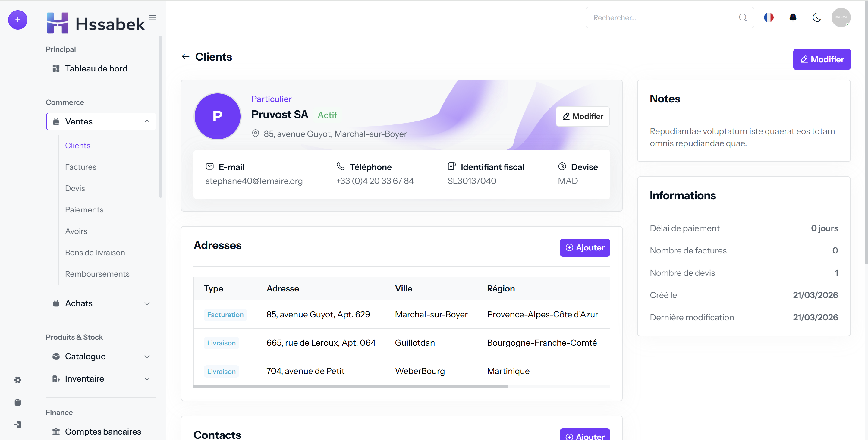The height and width of the screenshot is (440, 868).
Task: Click the clipboard icon in left rail
Action: click(18, 402)
